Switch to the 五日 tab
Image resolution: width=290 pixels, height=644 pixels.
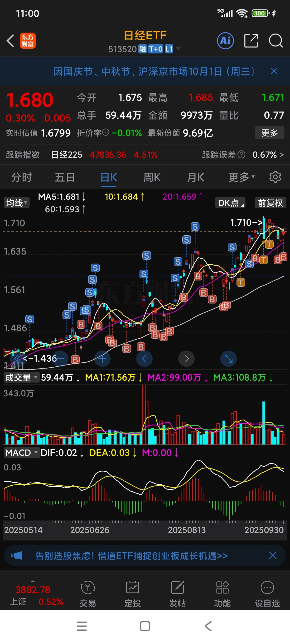click(x=65, y=177)
